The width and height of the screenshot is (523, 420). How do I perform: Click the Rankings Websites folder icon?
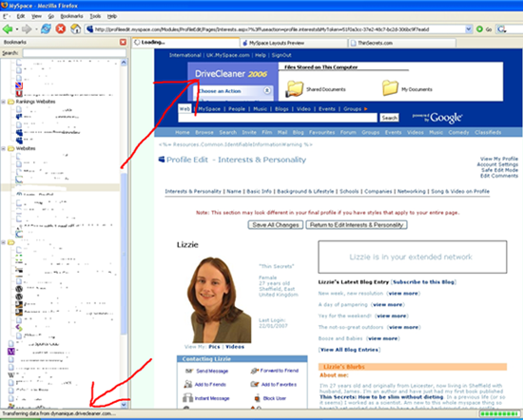[x=11, y=102]
